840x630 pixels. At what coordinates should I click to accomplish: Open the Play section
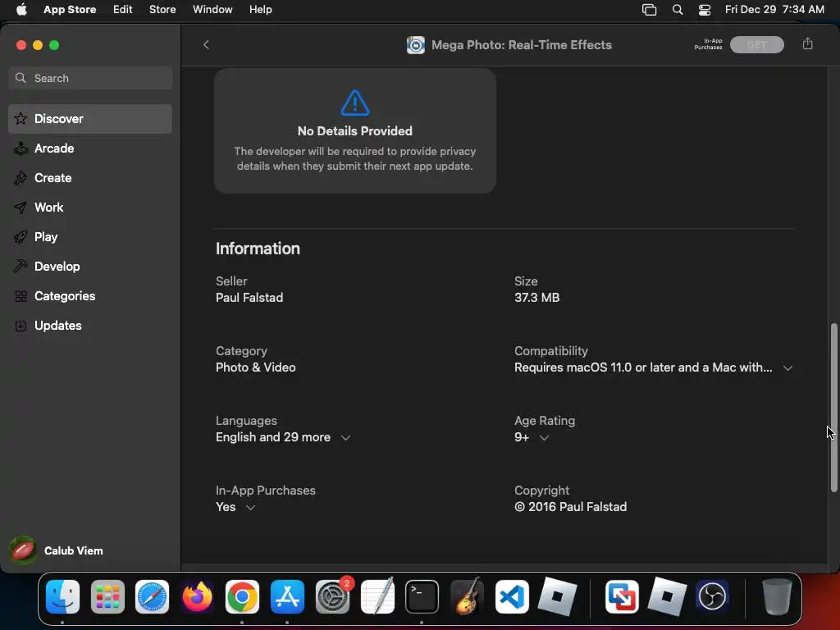point(90,237)
